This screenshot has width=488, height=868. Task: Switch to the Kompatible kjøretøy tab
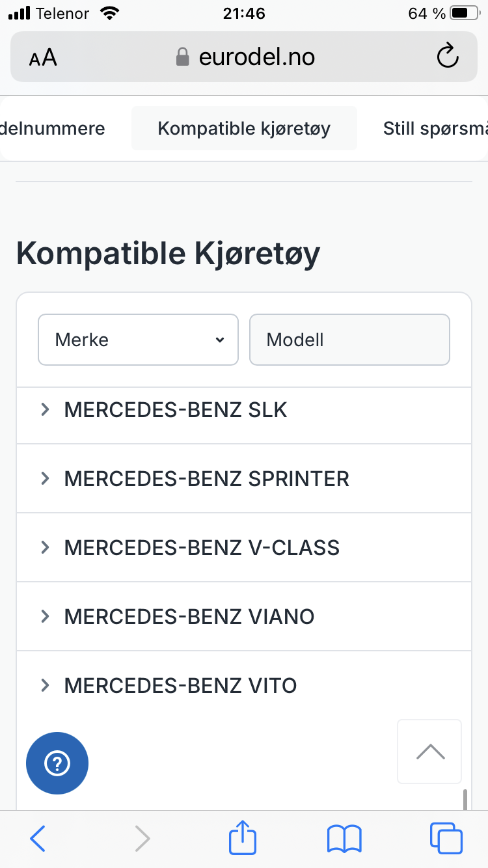click(x=244, y=128)
